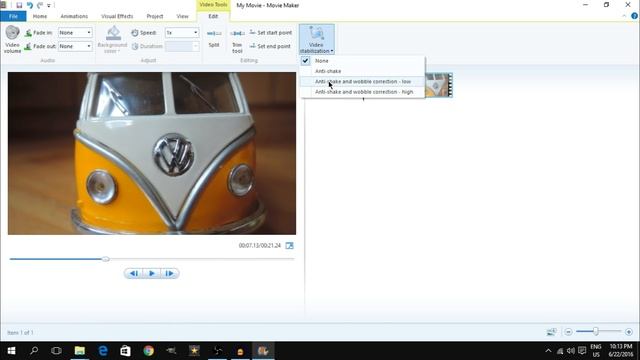Click Set end point
Image resolution: width=640 pixels, height=360 pixels.
(x=270, y=46)
